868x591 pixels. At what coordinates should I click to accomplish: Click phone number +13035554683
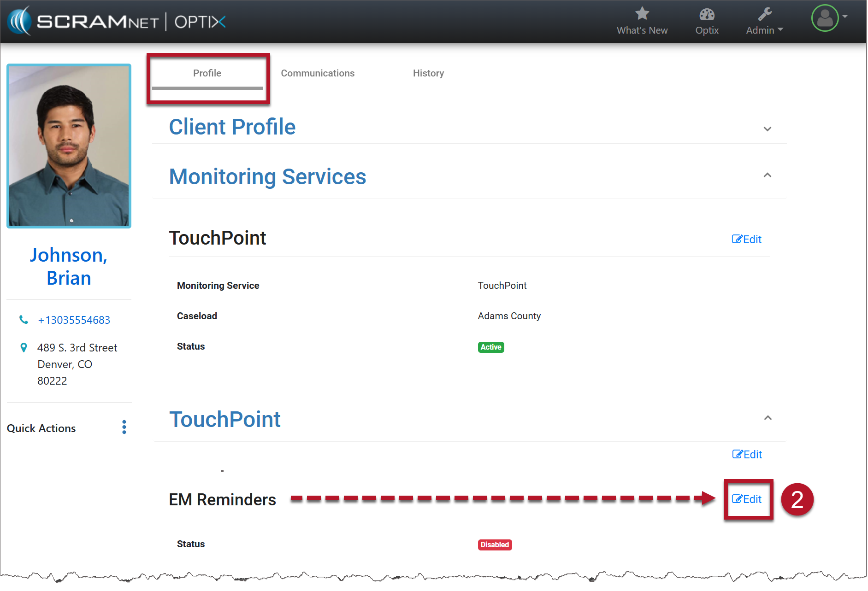[74, 320]
